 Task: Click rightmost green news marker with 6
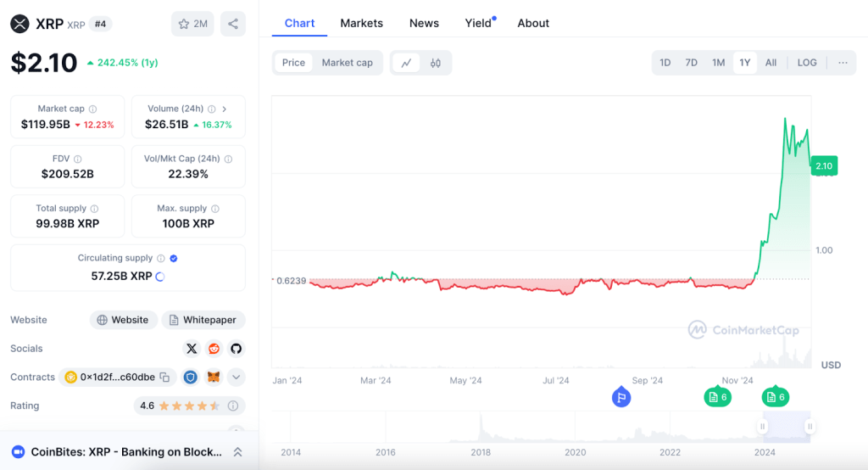pos(775,397)
